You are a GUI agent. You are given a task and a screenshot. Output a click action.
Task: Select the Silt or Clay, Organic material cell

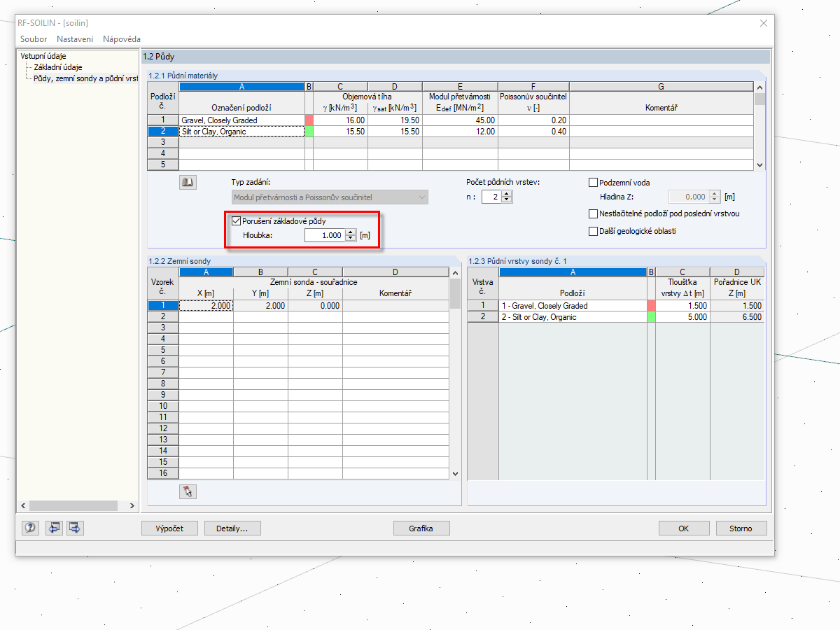pos(241,132)
